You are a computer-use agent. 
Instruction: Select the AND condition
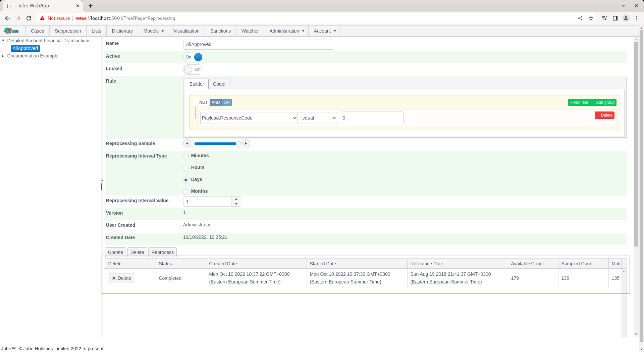[216, 102]
